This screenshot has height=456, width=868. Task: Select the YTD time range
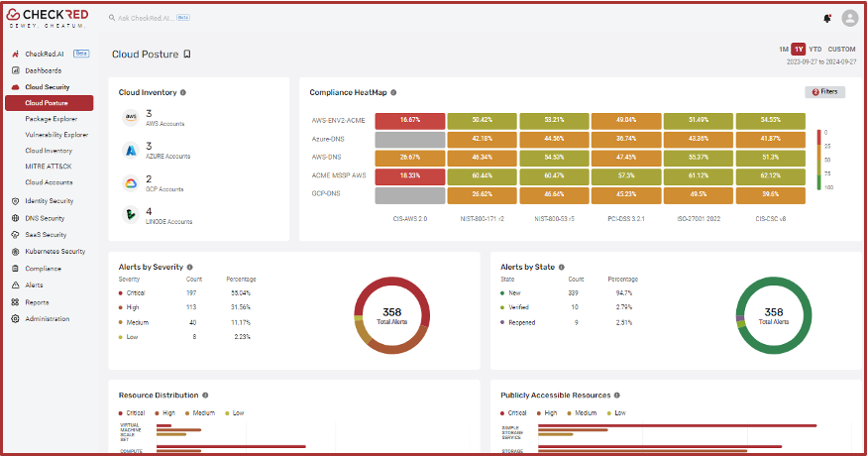click(814, 49)
